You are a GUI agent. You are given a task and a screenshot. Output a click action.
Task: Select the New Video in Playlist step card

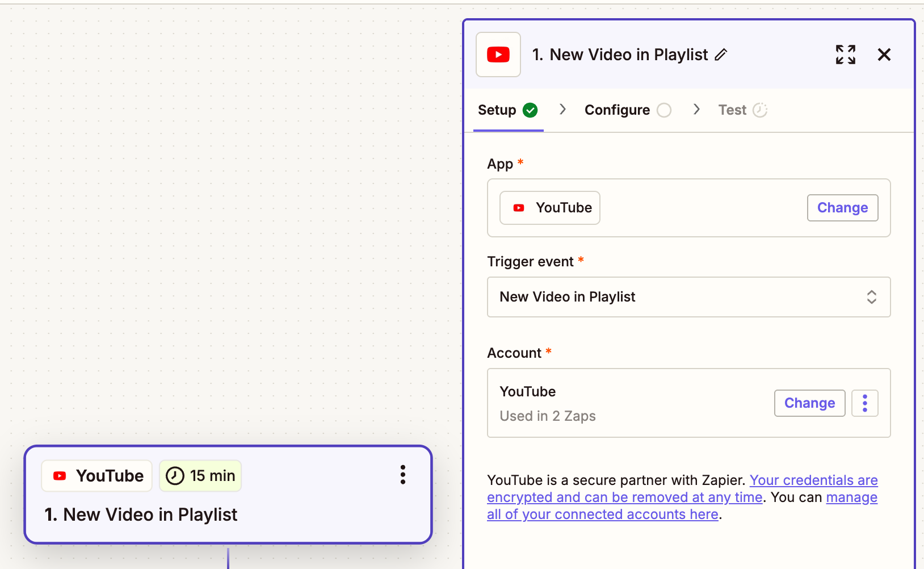[x=228, y=495]
